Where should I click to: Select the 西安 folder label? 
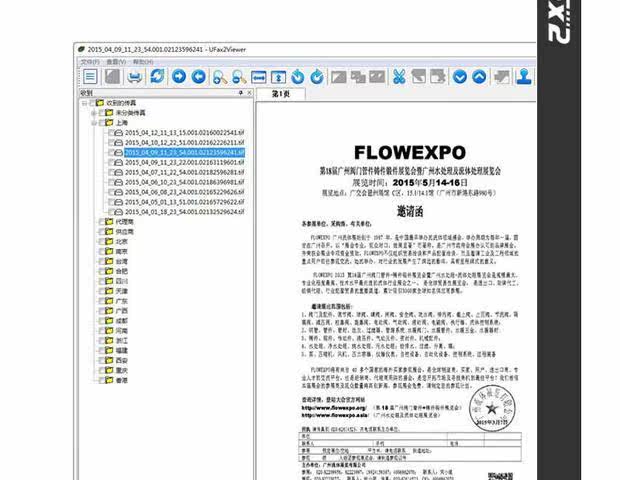(122, 361)
